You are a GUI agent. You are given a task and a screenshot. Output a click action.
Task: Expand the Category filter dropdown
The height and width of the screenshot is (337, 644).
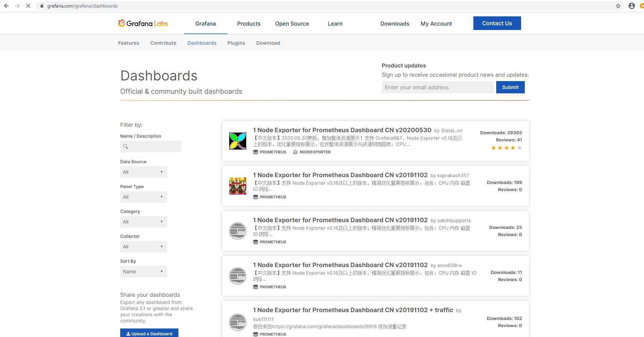[x=143, y=222]
